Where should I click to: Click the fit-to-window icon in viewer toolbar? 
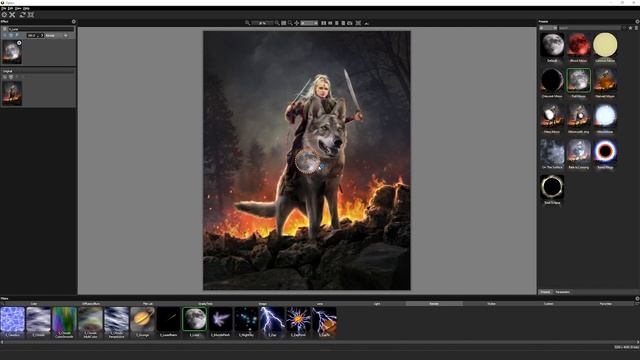(284, 23)
